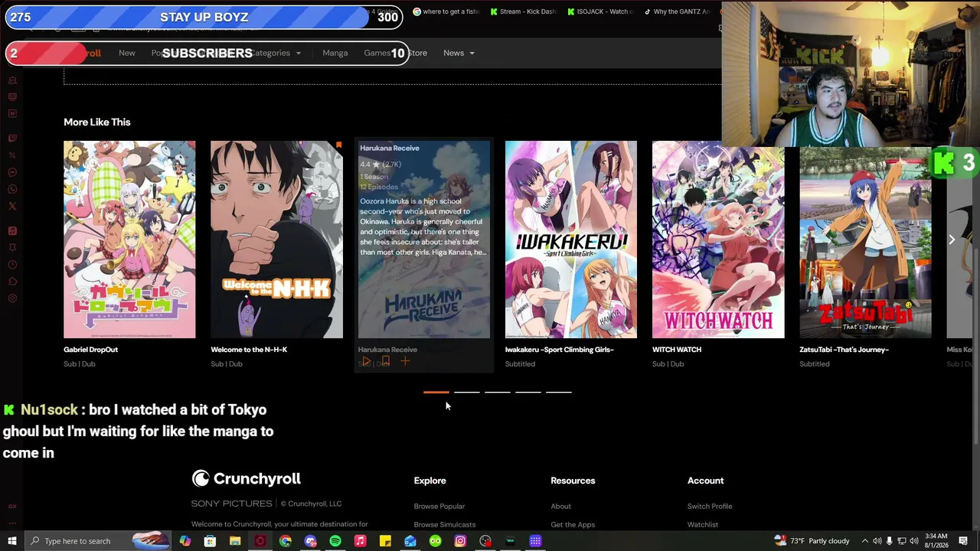
Task: Open Discord from the taskbar
Action: click(x=310, y=541)
